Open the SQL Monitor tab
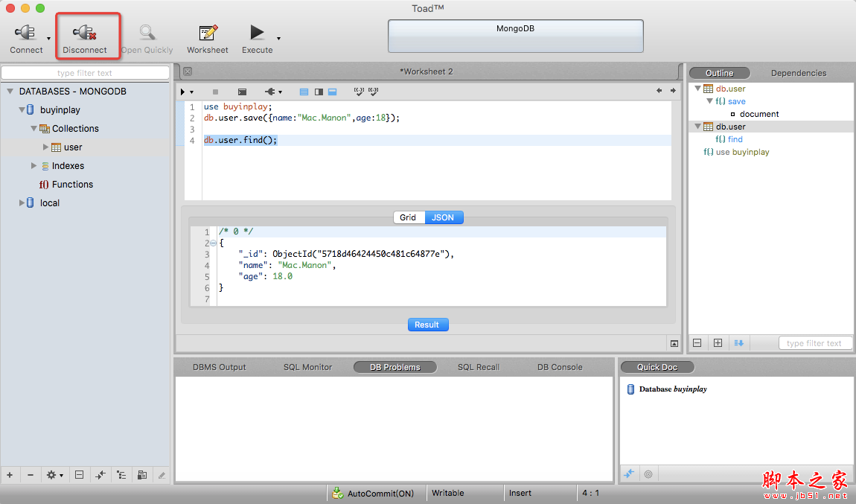 point(308,367)
